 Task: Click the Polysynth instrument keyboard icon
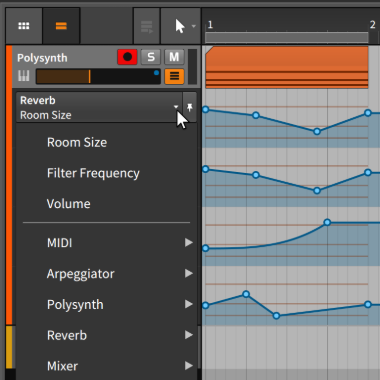click(24, 76)
